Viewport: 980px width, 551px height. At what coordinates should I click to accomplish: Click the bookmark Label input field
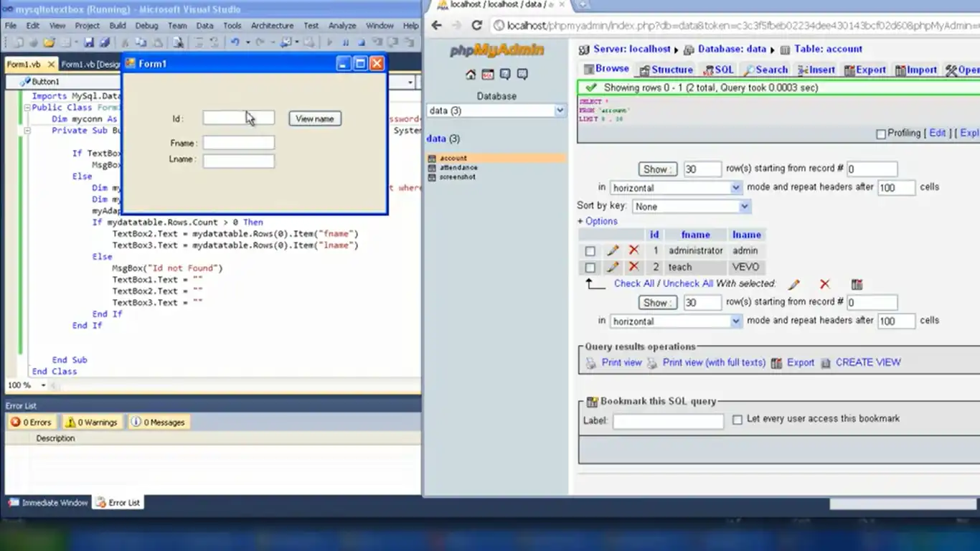[x=668, y=421]
